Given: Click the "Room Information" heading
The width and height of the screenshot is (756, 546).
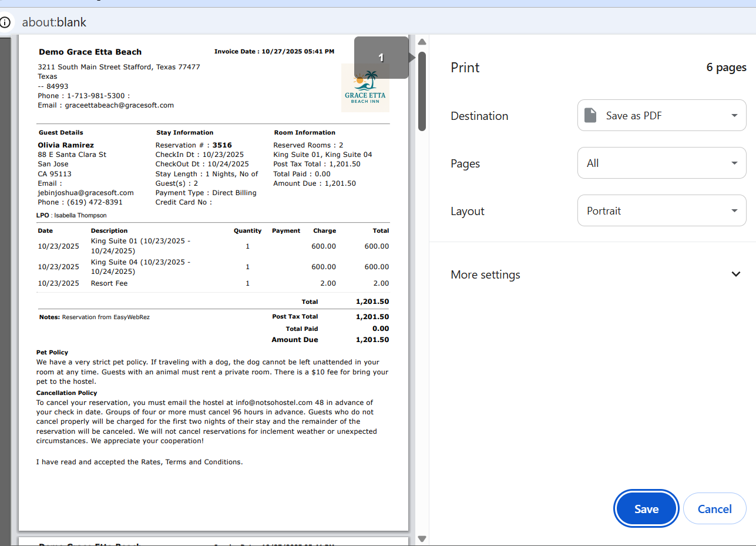Looking at the screenshot, I should 305,133.
